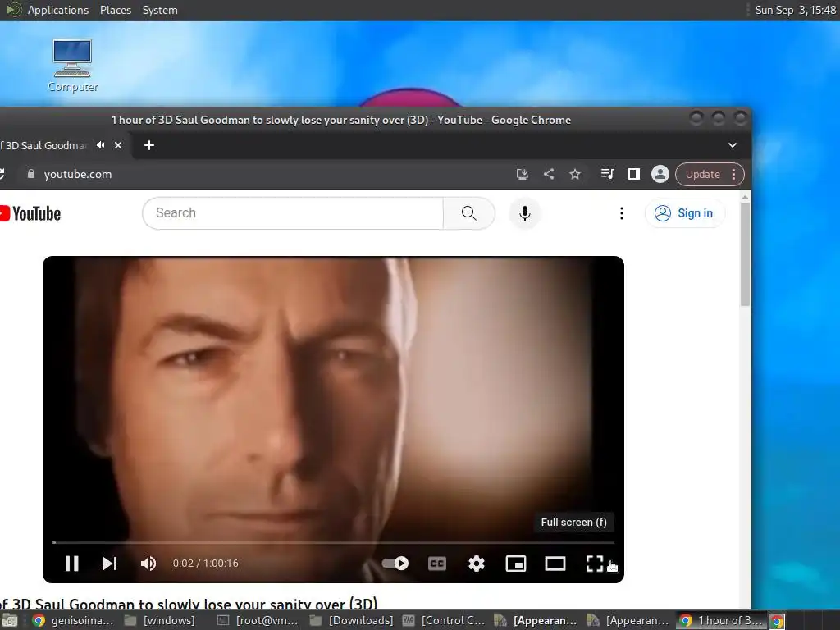Image resolution: width=840 pixels, height=630 pixels.
Task: Click the Sign in button
Action: [685, 213]
